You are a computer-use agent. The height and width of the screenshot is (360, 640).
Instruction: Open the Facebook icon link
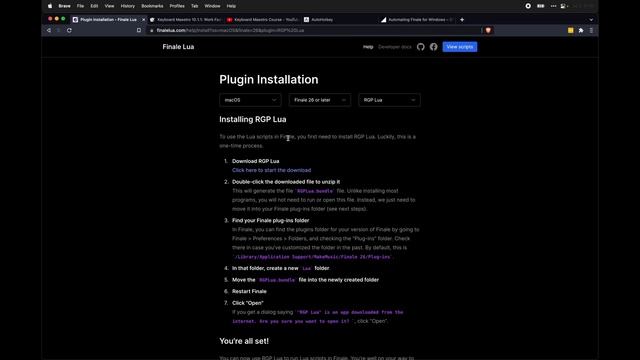[433, 47]
